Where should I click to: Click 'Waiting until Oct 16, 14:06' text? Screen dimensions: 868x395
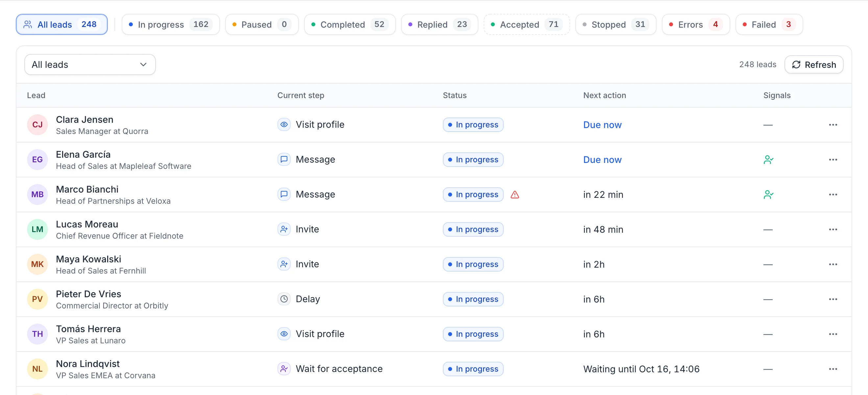(x=641, y=369)
